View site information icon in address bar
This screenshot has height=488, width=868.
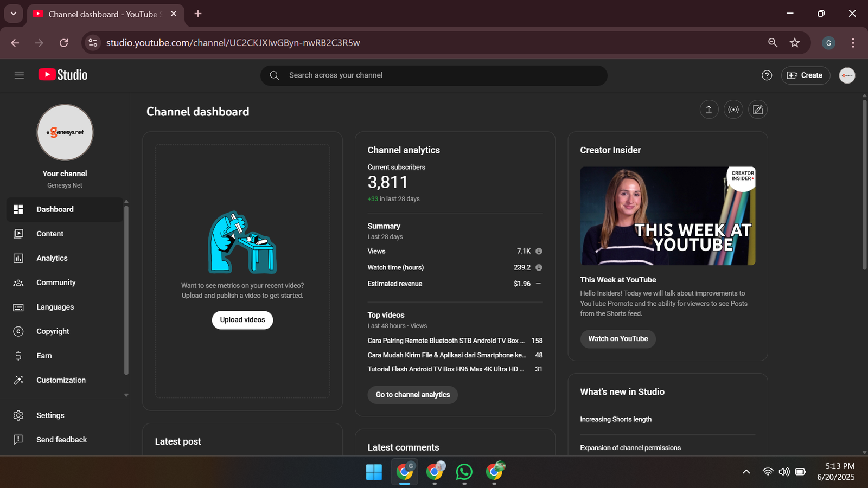tap(93, 43)
